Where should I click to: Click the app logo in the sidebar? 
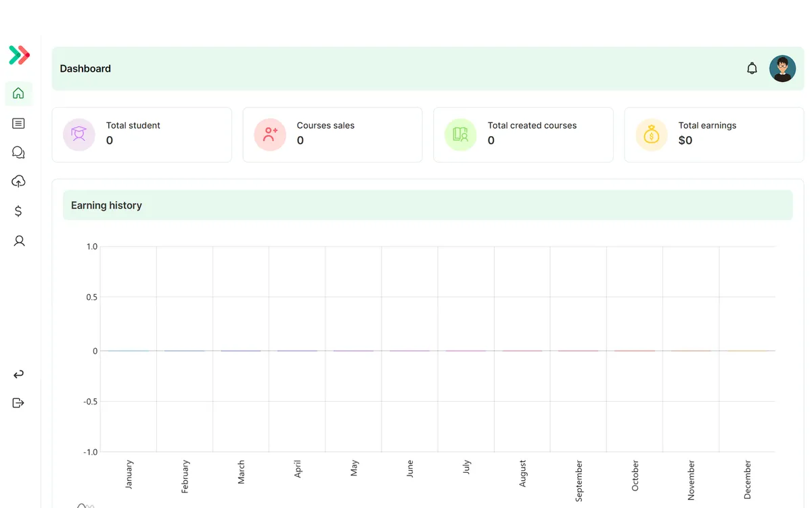pos(19,55)
